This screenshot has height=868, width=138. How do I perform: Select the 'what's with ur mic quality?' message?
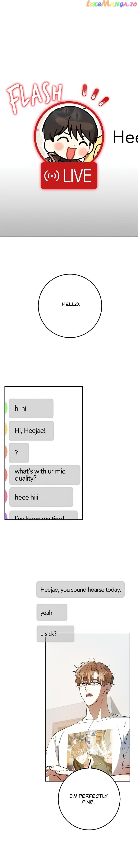click(45, 474)
